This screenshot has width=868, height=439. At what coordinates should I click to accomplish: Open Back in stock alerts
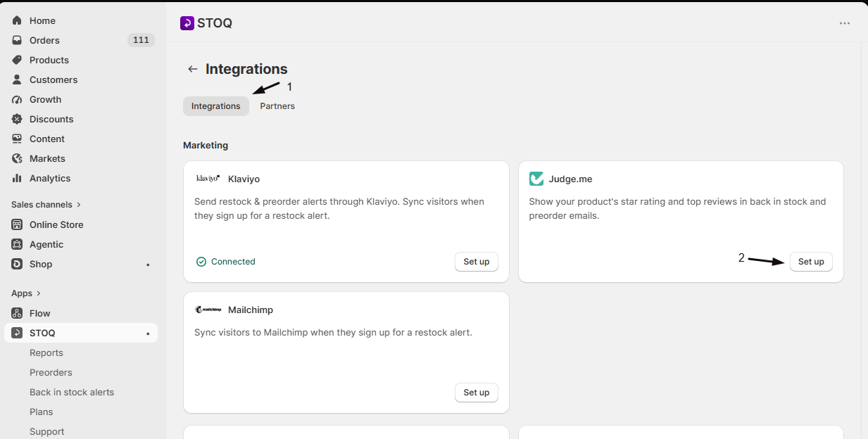coord(72,392)
